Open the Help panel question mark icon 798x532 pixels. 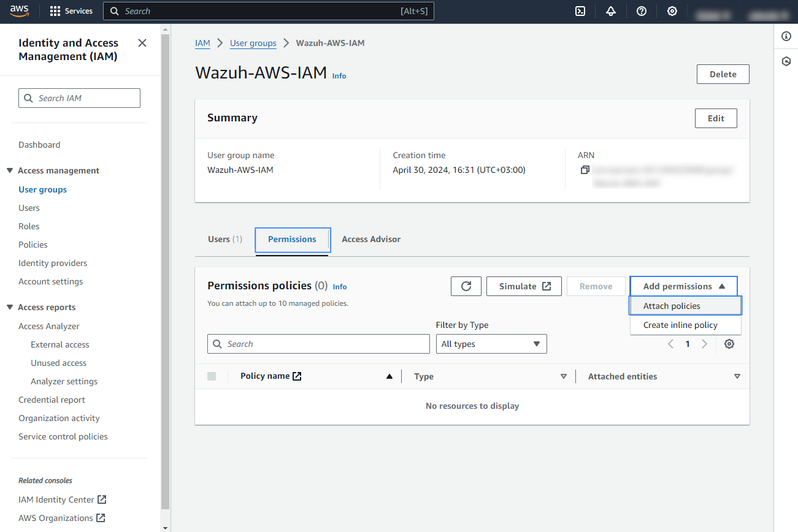(x=641, y=11)
